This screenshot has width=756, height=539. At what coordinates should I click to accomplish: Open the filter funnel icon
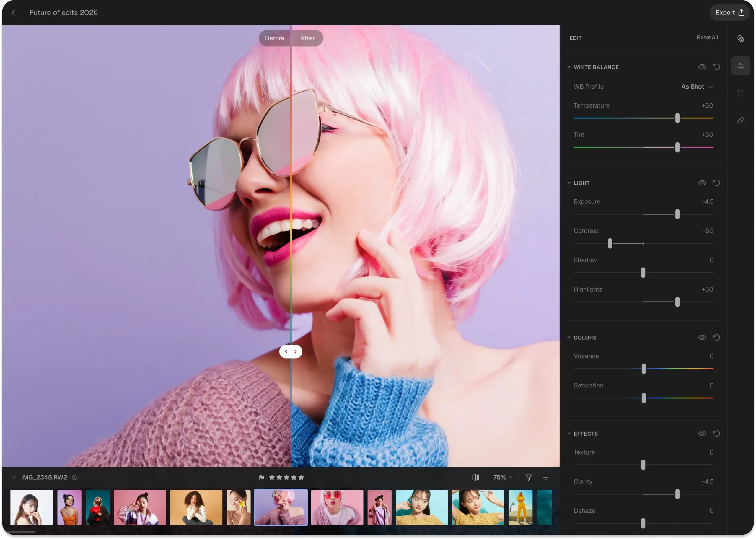tap(529, 477)
